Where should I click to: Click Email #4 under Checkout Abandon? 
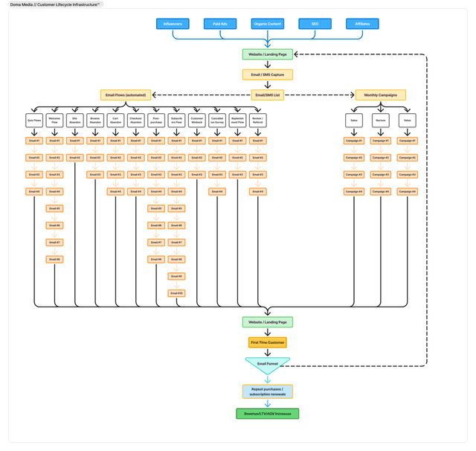(x=136, y=191)
